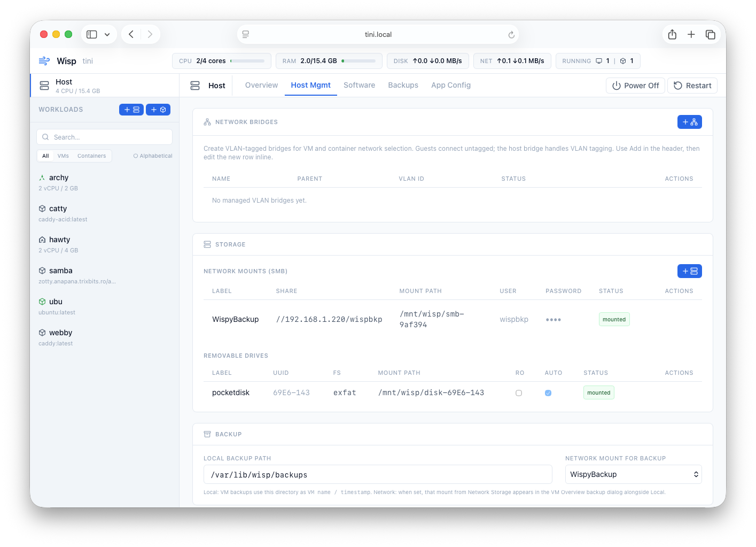Go forward with the forward arrow
This screenshot has width=756, height=547.
pos(150,34)
